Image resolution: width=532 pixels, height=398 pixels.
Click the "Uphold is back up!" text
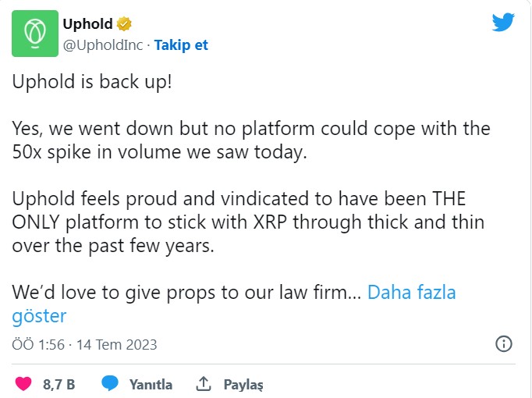[92, 83]
